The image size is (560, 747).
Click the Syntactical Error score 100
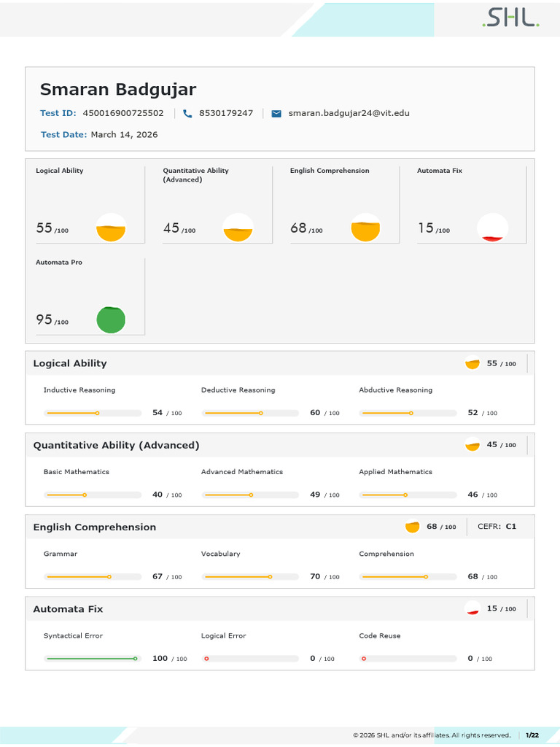[160, 659]
